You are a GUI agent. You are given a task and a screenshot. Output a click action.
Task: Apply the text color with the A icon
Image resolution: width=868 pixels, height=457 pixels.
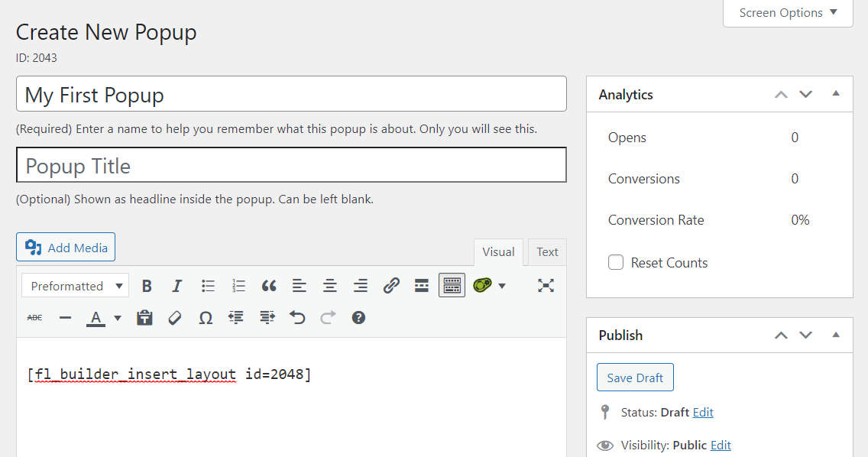[96, 318]
